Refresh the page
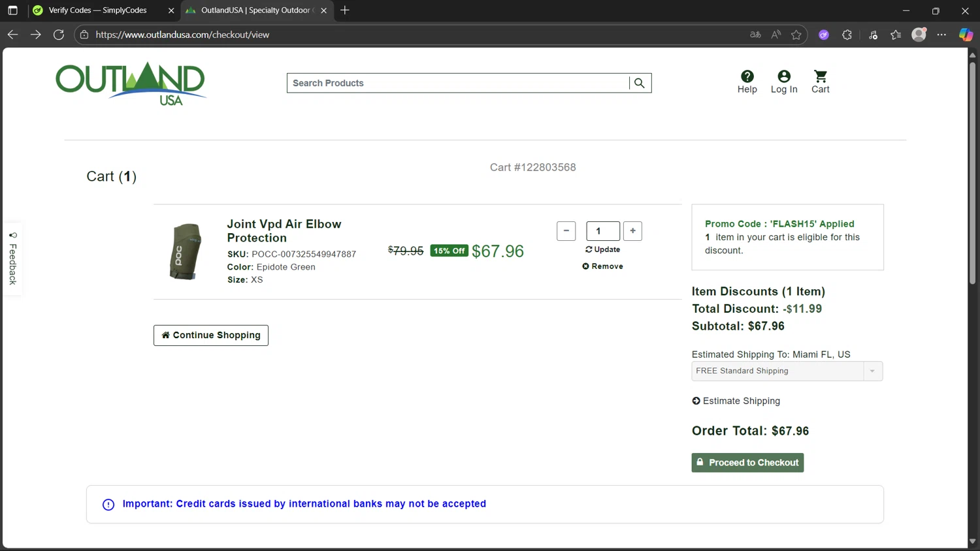 pos(59,35)
